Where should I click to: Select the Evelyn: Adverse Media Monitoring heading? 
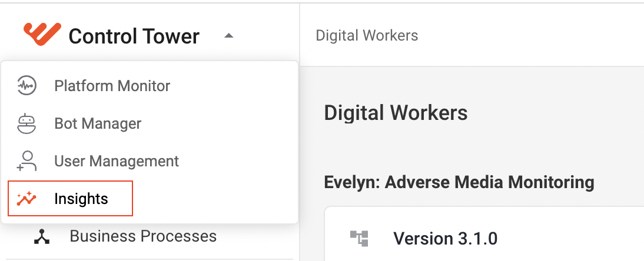pos(459,182)
